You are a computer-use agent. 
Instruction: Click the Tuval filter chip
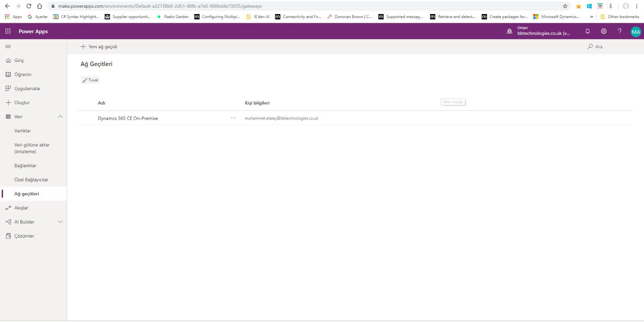(x=90, y=80)
